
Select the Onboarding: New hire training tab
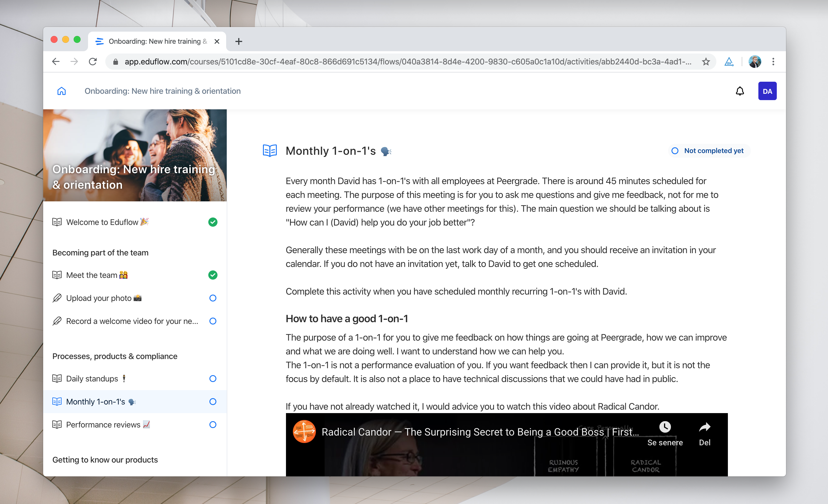pyautogui.click(x=157, y=41)
